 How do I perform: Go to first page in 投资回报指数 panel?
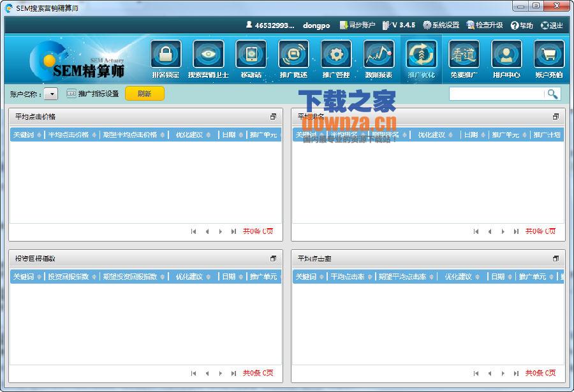193,374
